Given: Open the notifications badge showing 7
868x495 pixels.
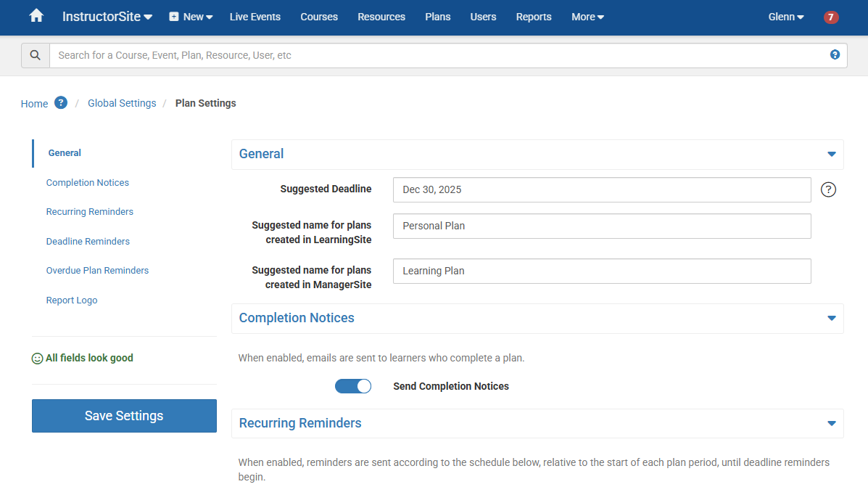Looking at the screenshot, I should (831, 17).
